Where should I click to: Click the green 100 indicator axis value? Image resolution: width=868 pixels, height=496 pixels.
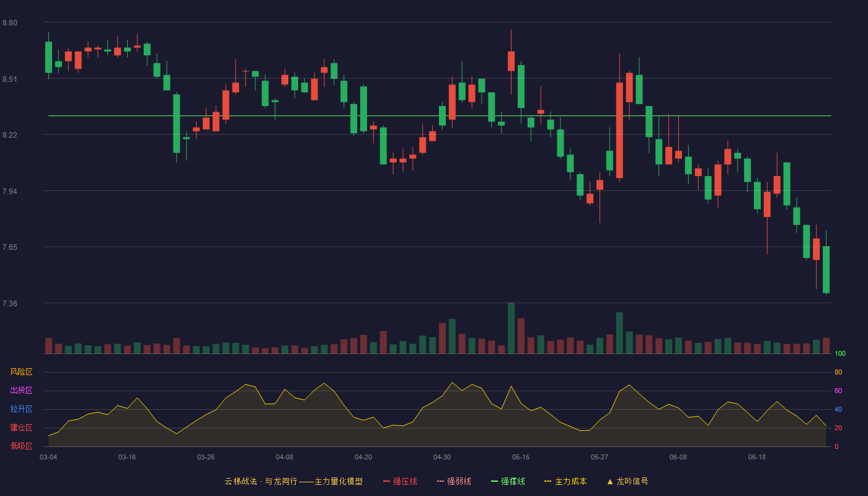[840, 354]
